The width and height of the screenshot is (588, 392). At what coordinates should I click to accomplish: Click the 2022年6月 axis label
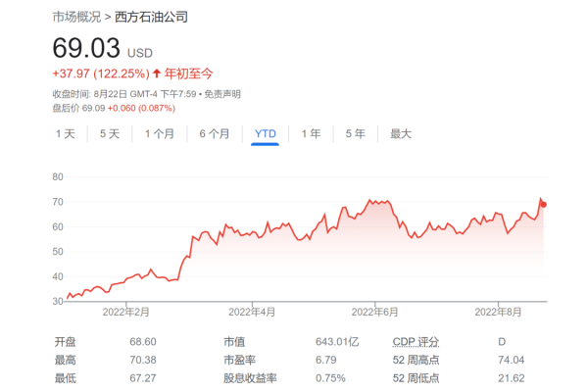click(374, 312)
